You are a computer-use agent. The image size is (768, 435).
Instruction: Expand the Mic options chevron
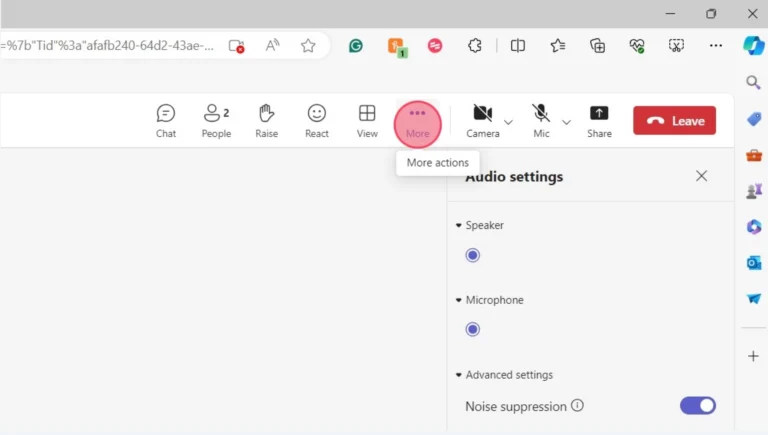click(566, 122)
